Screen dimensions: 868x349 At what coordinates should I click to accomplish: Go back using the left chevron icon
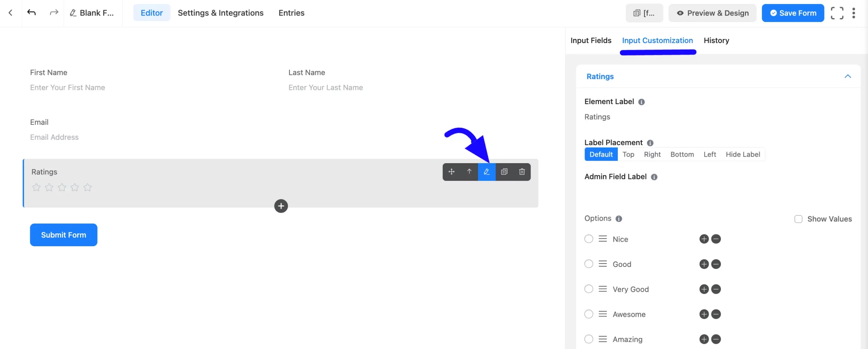point(11,13)
